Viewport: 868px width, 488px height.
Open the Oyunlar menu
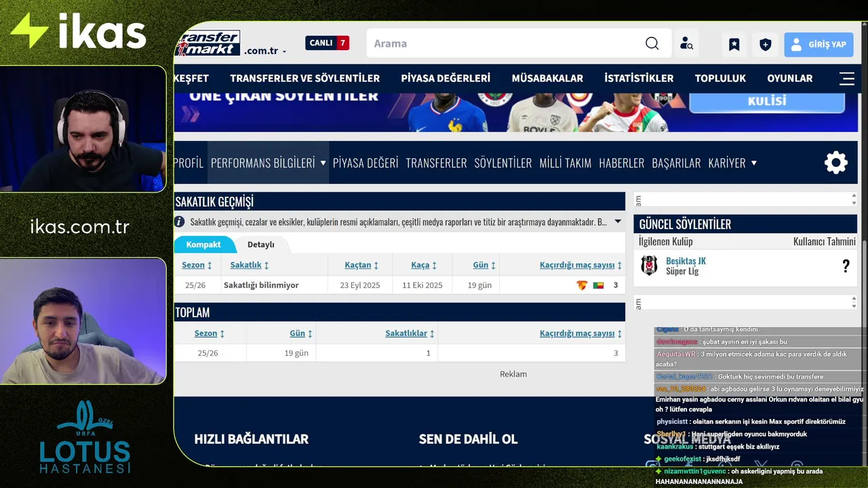coord(789,78)
